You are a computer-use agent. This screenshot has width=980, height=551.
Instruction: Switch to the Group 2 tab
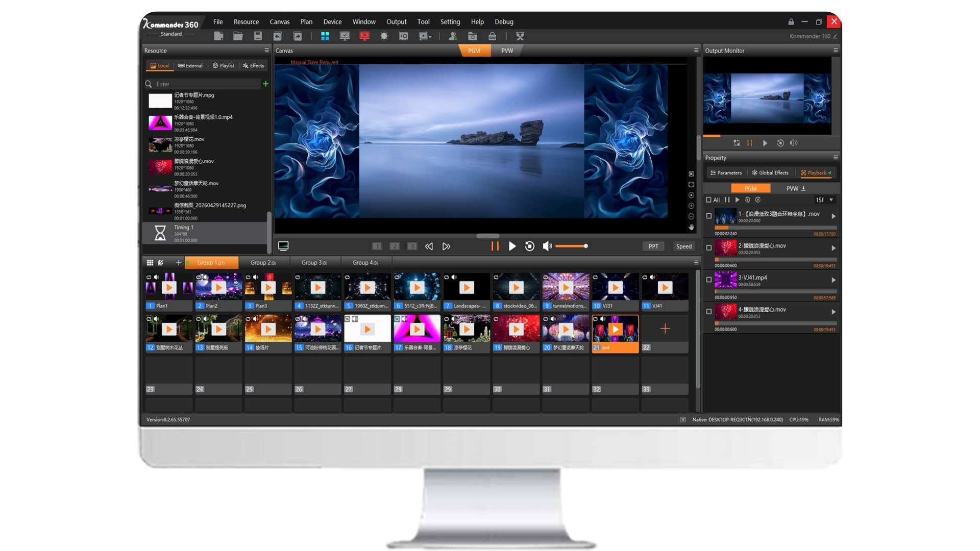tap(263, 263)
